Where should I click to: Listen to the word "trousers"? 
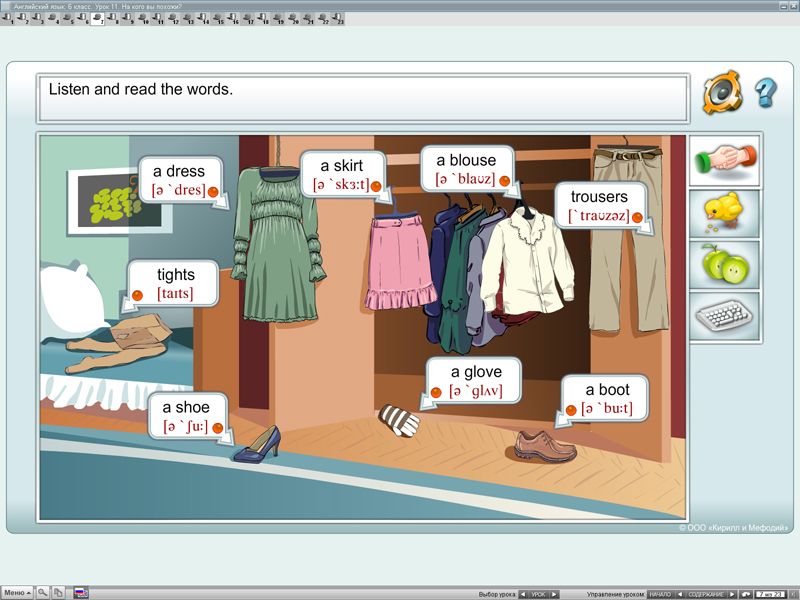[x=637, y=217]
